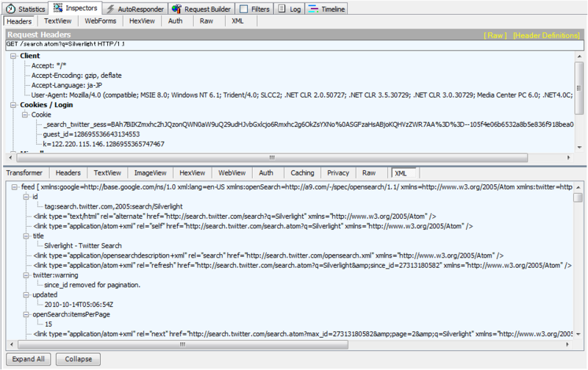This screenshot has height=370, width=588.
Task: Select the Inspectors tab
Action: (75, 8)
